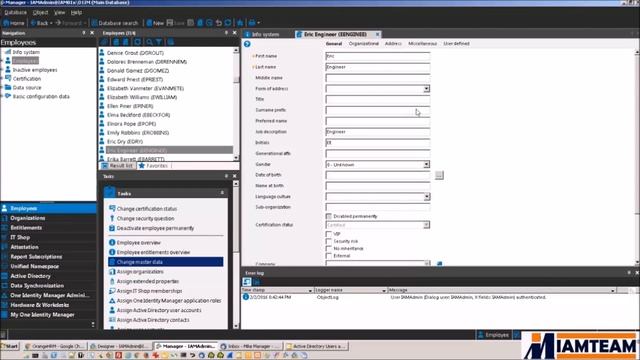Select Inactive employees tree node

pos(35,70)
